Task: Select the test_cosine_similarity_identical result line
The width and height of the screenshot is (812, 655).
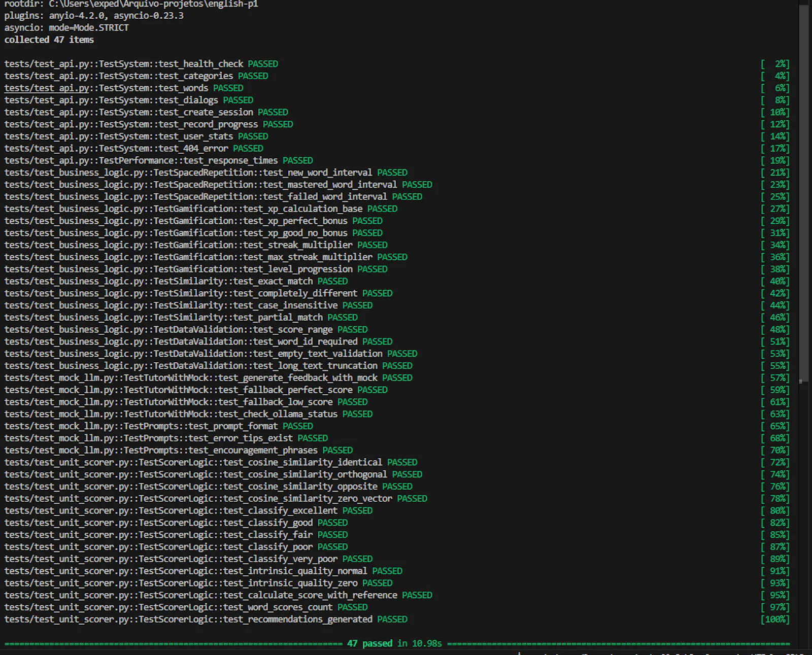Action: (211, 463)
